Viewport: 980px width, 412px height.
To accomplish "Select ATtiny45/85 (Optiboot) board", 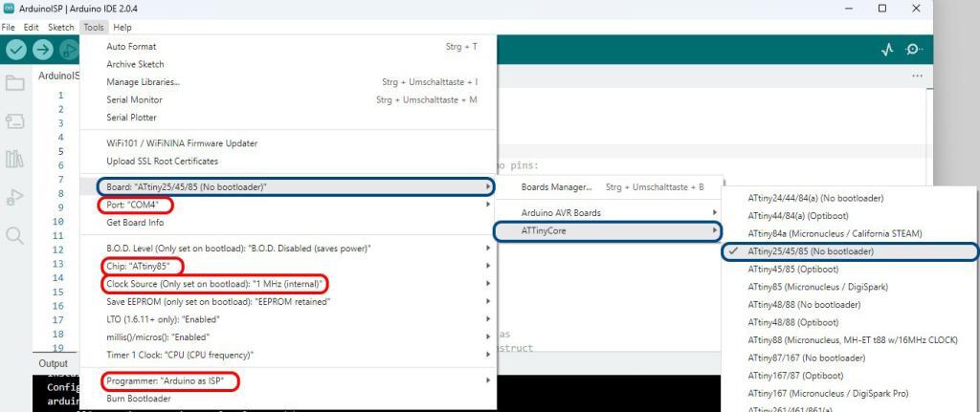I will coord(851,269).
